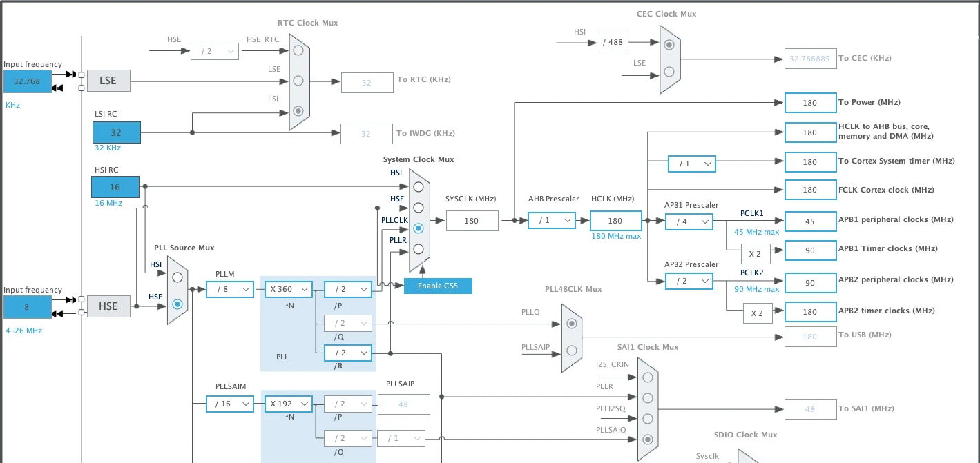Open the main PLL /Q divider dropdown
This screenshot has height=463, width=980.
349,323
